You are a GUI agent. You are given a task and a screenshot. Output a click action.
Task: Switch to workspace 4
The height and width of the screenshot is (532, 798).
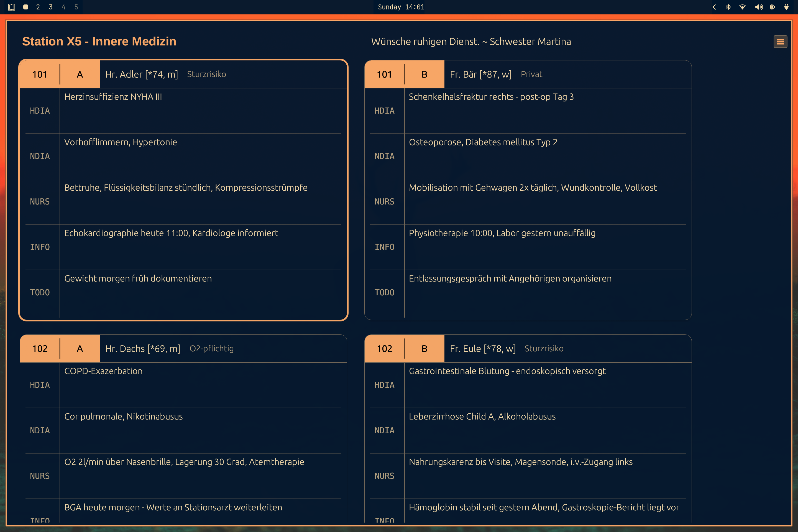pos(63,7)
